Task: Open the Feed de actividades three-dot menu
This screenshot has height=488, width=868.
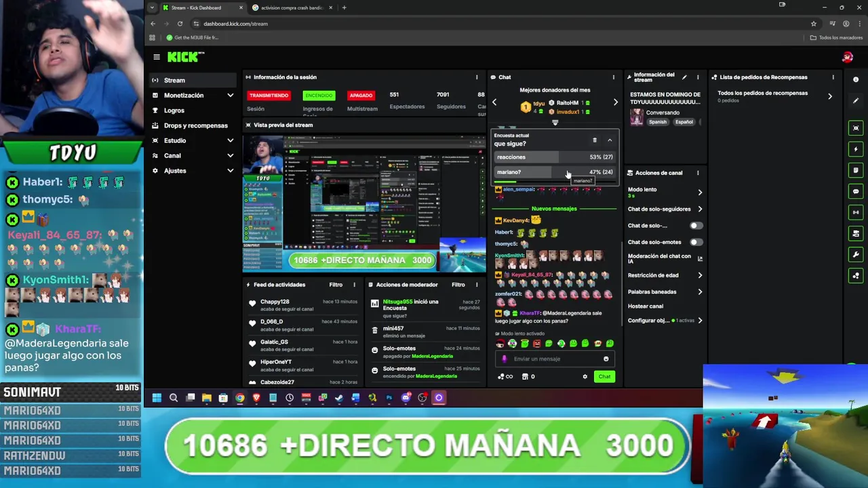Action: pyautogui.click(x=355, y=285)
